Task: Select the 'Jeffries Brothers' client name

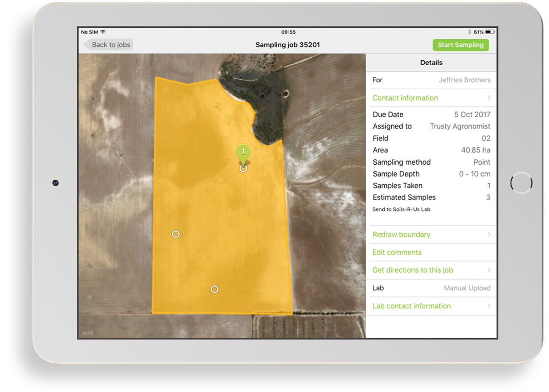Action: (x=464, y=80)
